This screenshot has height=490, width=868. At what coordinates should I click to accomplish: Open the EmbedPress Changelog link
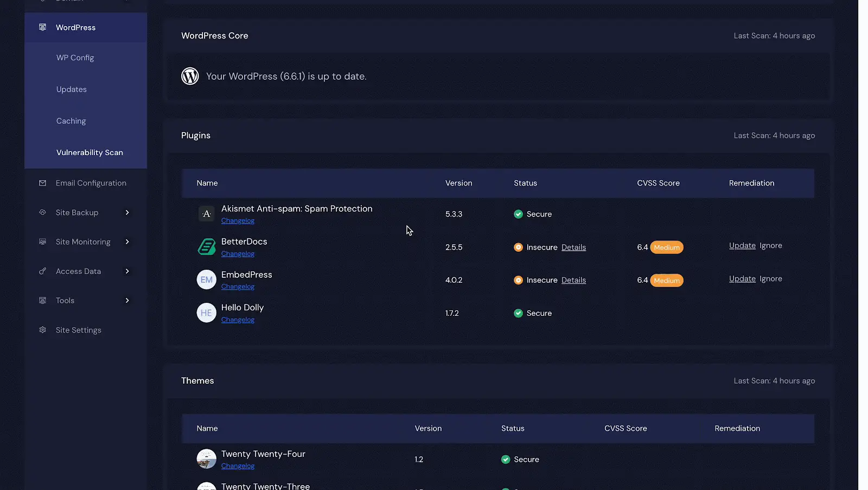(x=238, y=287)
